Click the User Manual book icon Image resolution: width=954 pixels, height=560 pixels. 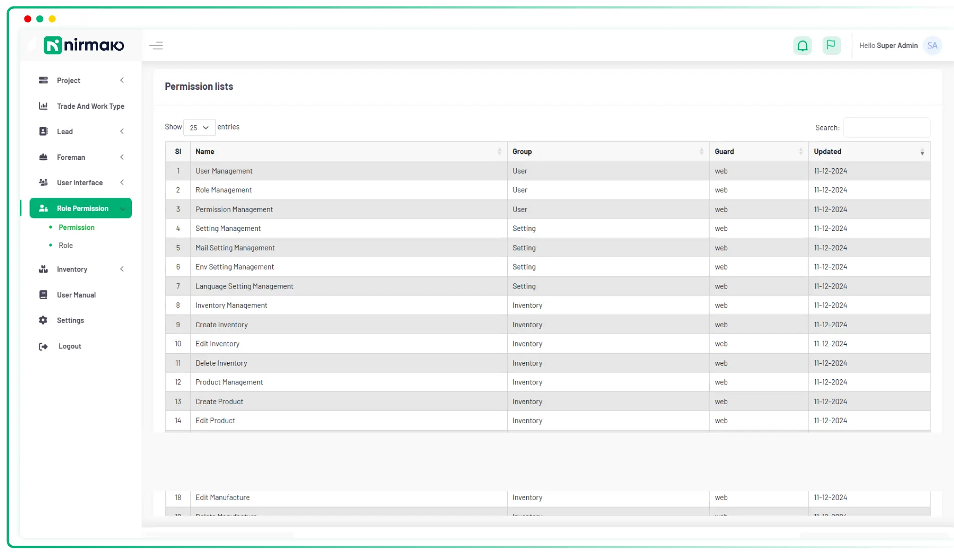pos(43,295)
